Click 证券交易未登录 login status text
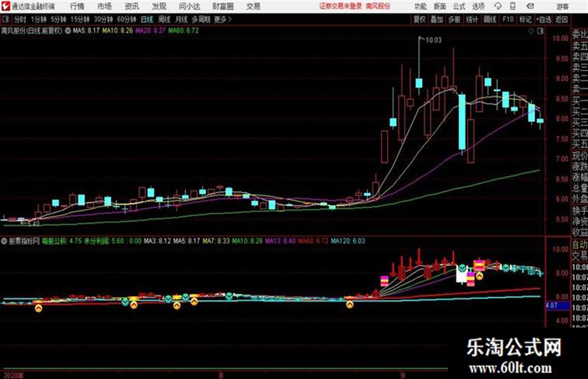The height and width of the screenshot is (379, 588). [340, 6]
